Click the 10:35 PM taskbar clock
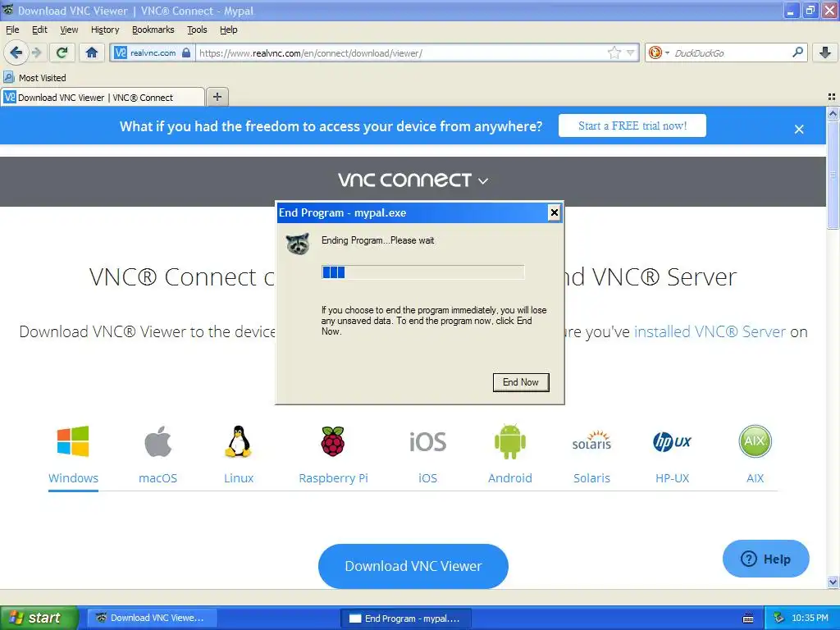Viewport: 840px width, 630px height. (810, 619)
